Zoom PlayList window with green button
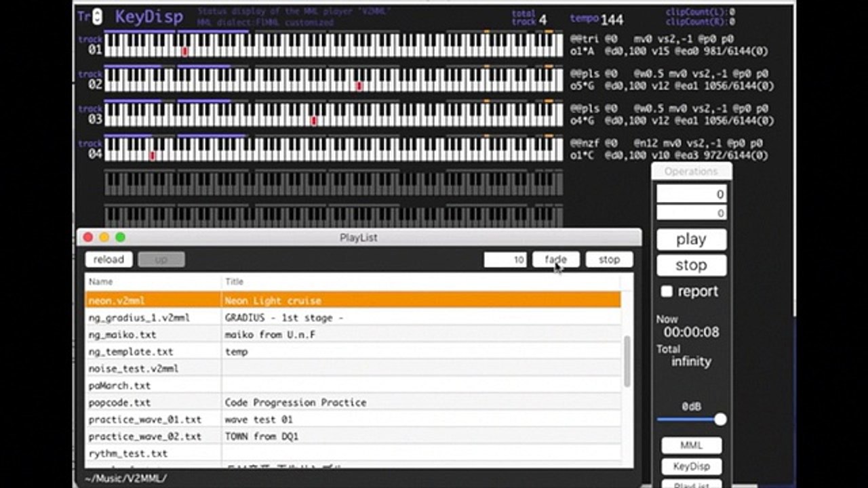868x488 pixels. point(120,237)
